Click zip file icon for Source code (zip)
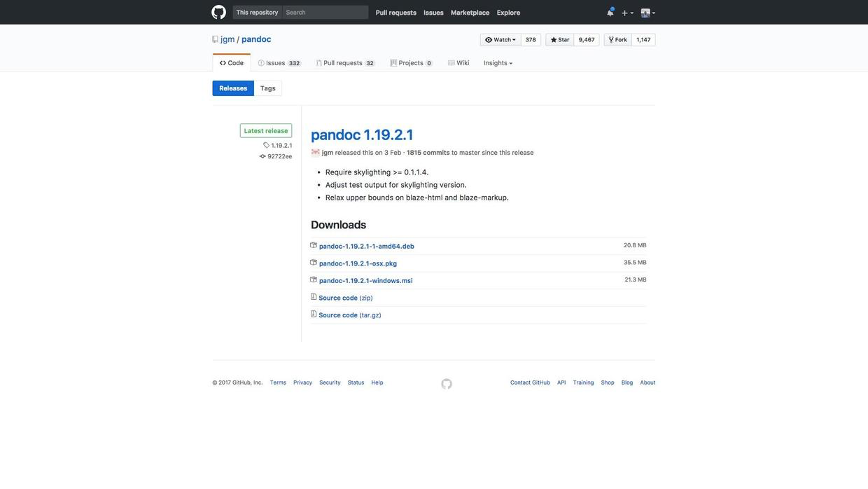This screenshot has width=868, height=489. 314,297
